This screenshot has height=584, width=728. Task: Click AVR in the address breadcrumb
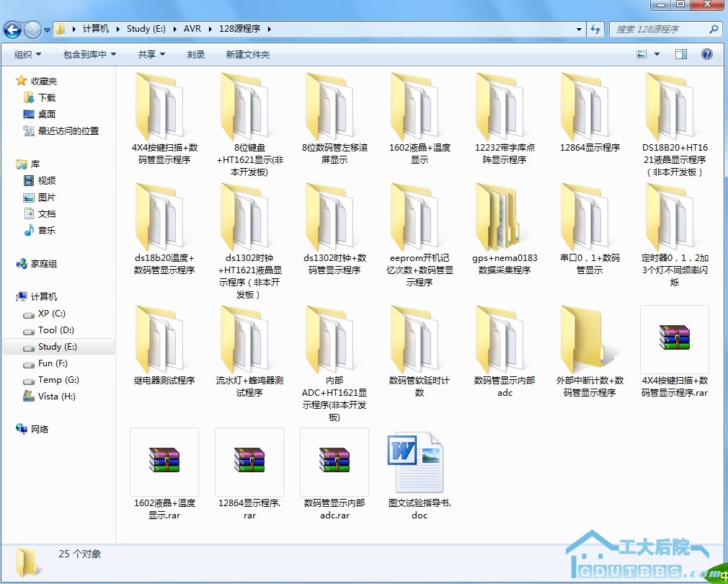pyautogui.click(x=192, y=29)
